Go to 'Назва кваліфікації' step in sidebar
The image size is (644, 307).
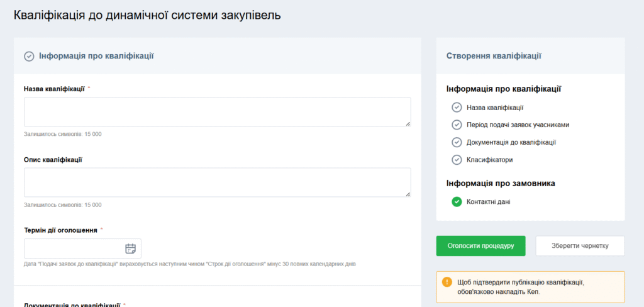pos(495,108)
